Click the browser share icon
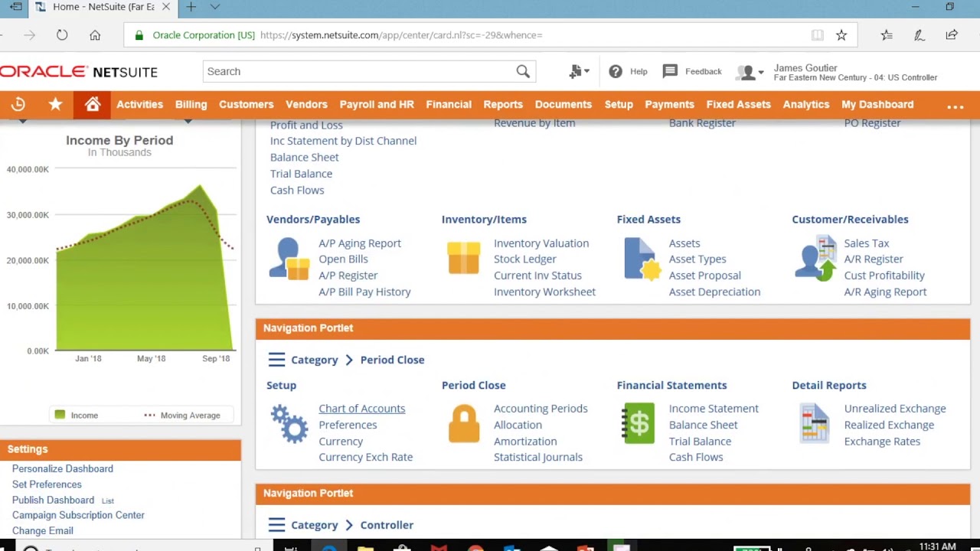The height and width of the screenshot is (551, 980). pyautogui.click(x=952, y=35)
